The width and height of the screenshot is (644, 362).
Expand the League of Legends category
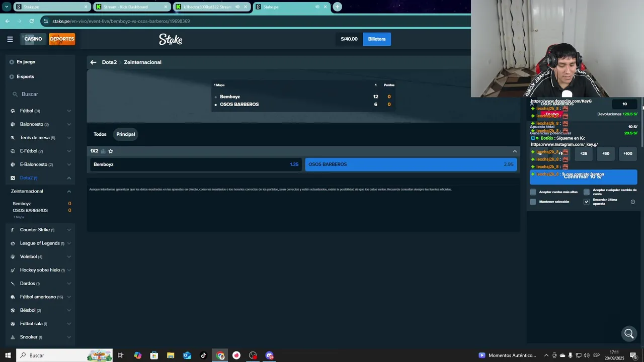69,243
